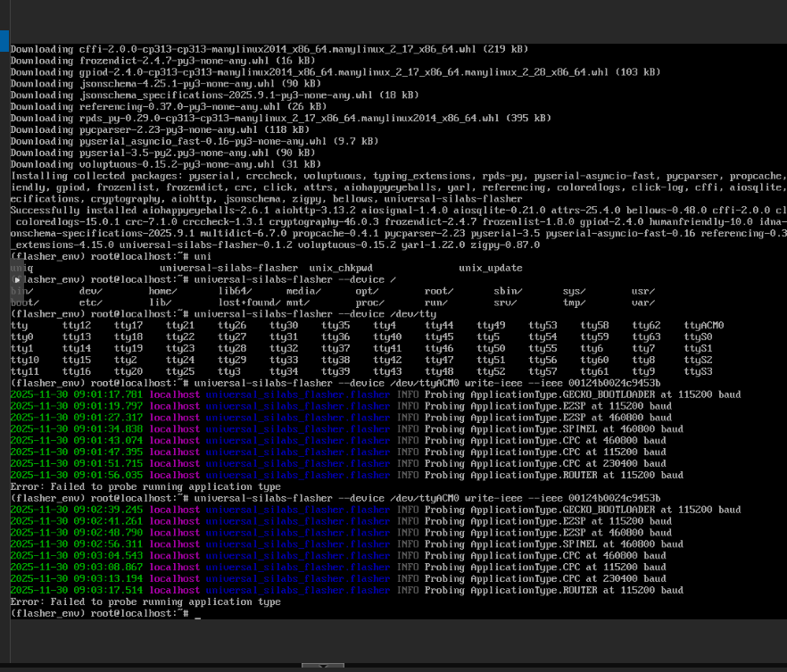Click the blinking cursor at the last prompt
Screen dimensions: 787x672
pyautogui.click(x=197, y=613)
